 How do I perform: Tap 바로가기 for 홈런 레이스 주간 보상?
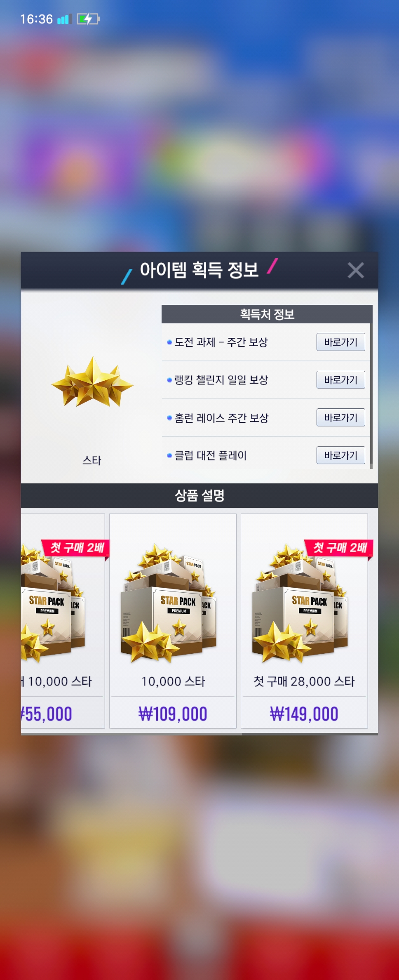pyautogui.click(x=341, y=417)
